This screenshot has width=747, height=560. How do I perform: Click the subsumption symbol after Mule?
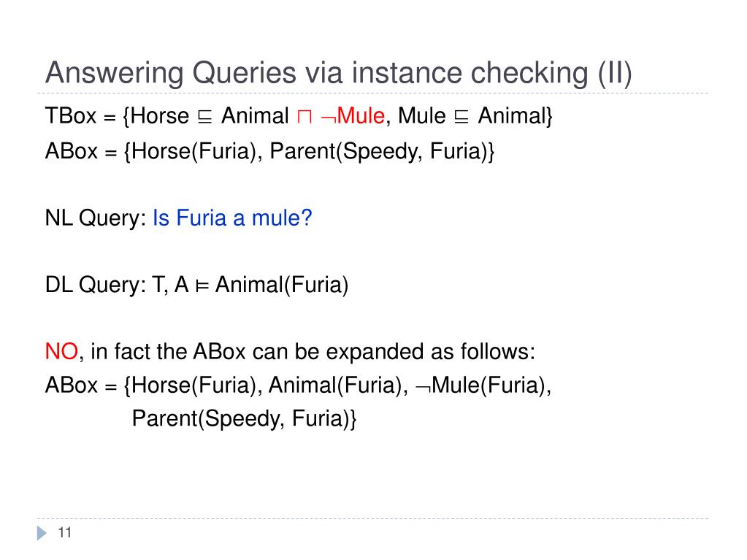(461, 117)
